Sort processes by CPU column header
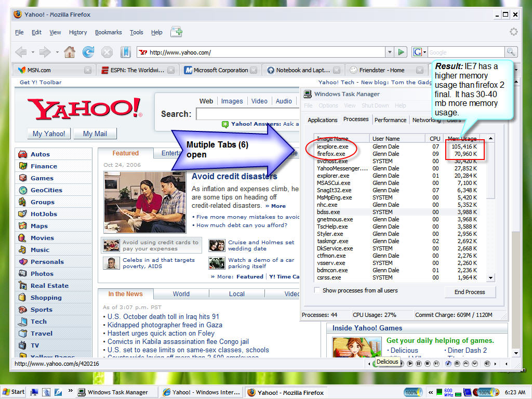The width and height of the screenshot is (532, 399). point(434,138)
